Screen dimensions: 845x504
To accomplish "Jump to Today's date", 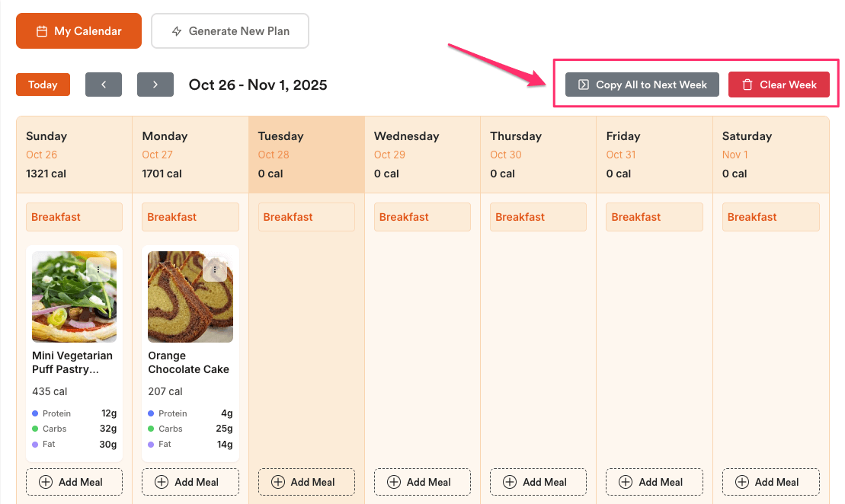I will [x=43, y=85].
